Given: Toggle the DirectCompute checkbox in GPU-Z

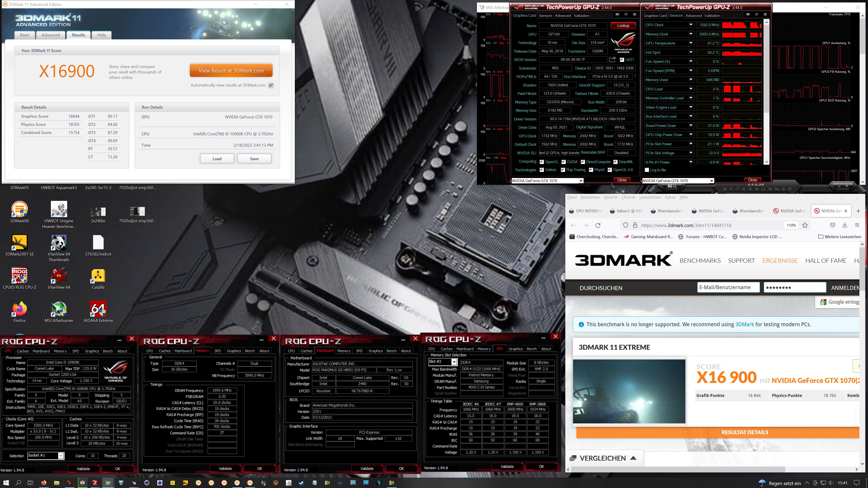Looking at the screenshot, I should pos(583,162).
